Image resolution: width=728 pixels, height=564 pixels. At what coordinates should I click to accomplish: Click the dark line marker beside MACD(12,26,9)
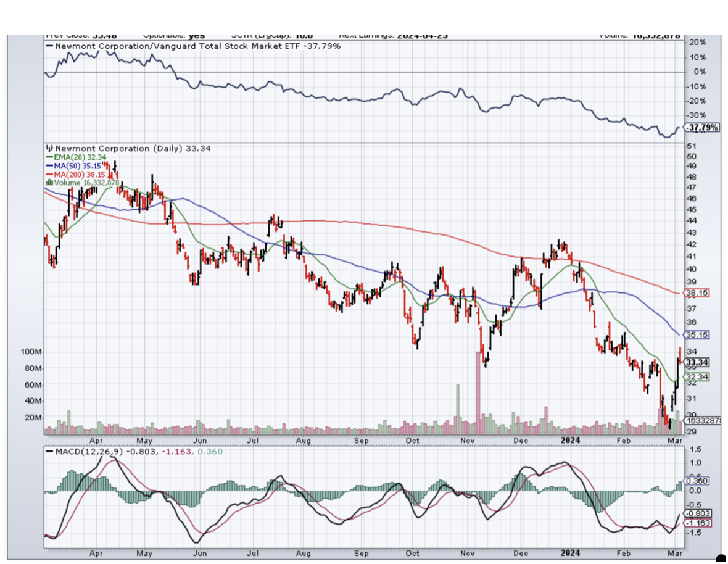[49, 452]
